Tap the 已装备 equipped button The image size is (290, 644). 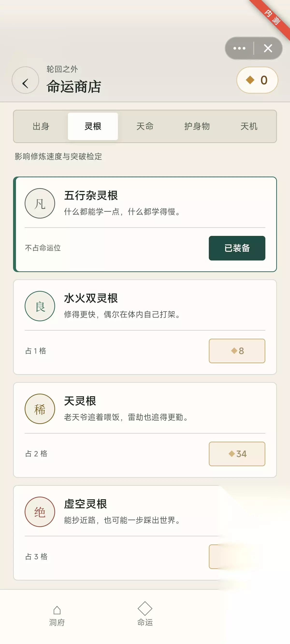pyautogui.click(x=237, y=248)
